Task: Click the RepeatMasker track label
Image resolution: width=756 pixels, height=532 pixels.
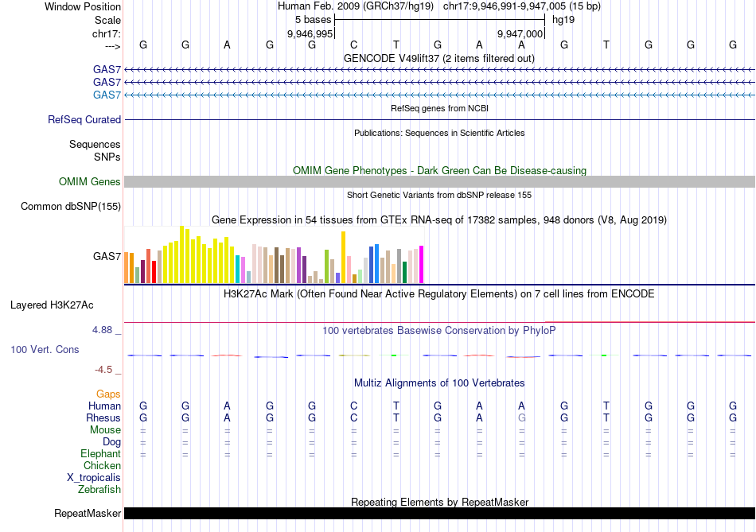Action: pyautogui.click(x=88, y=514)
